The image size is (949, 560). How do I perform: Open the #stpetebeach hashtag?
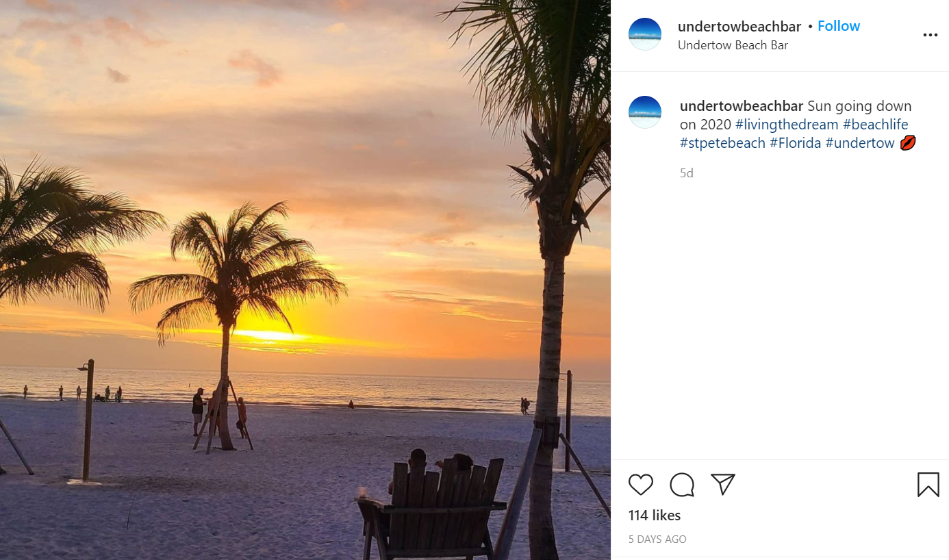coord(722,142)
